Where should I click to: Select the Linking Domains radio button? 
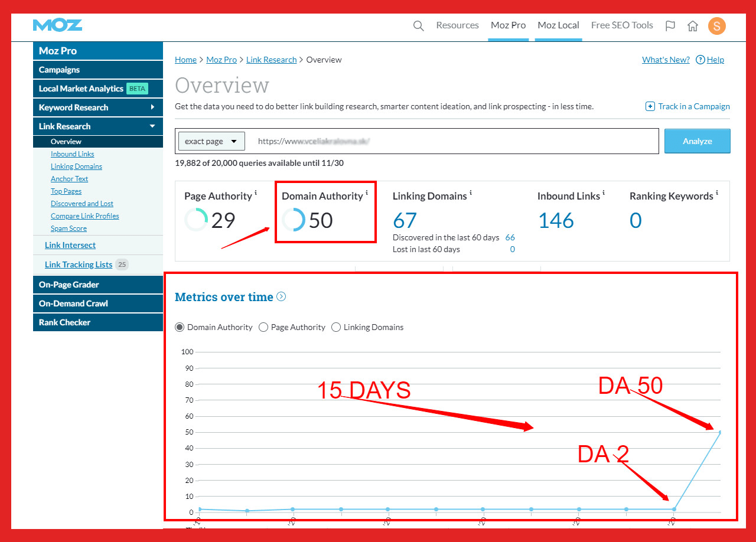(336, 327)
